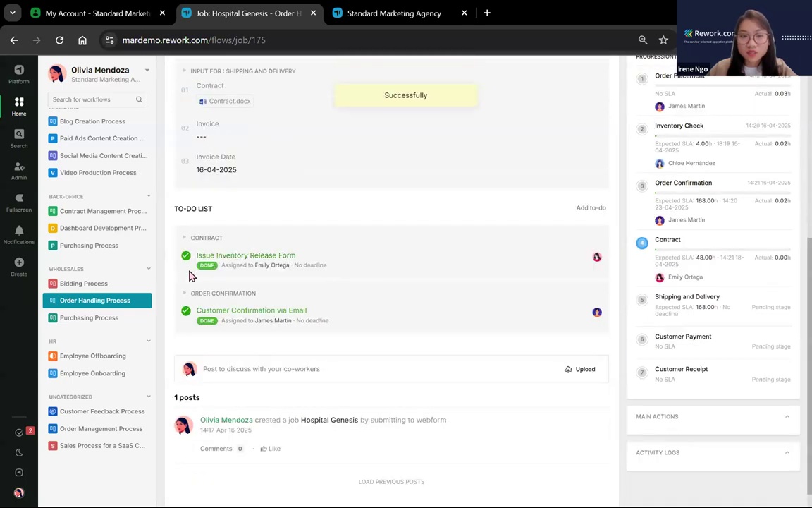812x508 pixels.
Task: Click the browser address bar URL
Action: 194,40
